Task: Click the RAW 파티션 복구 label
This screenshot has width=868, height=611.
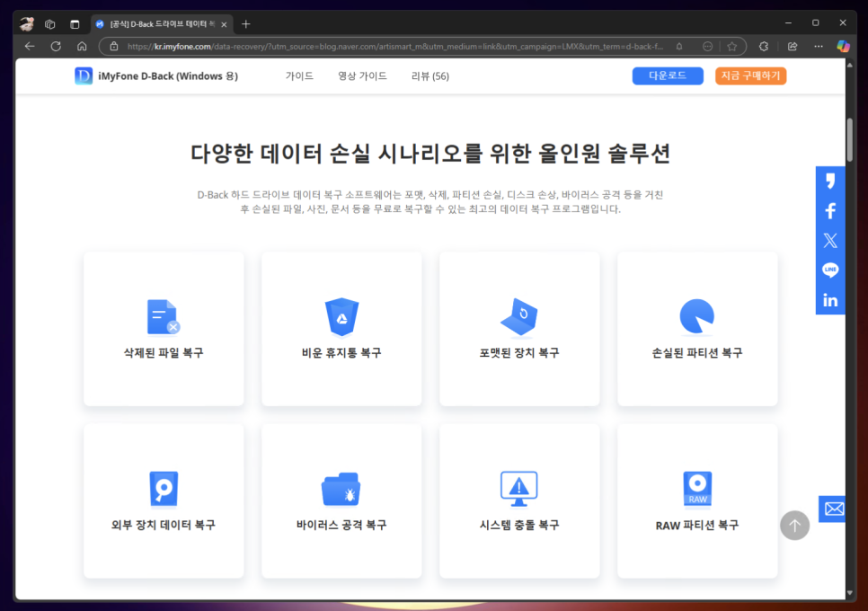Action: point(697,526)
